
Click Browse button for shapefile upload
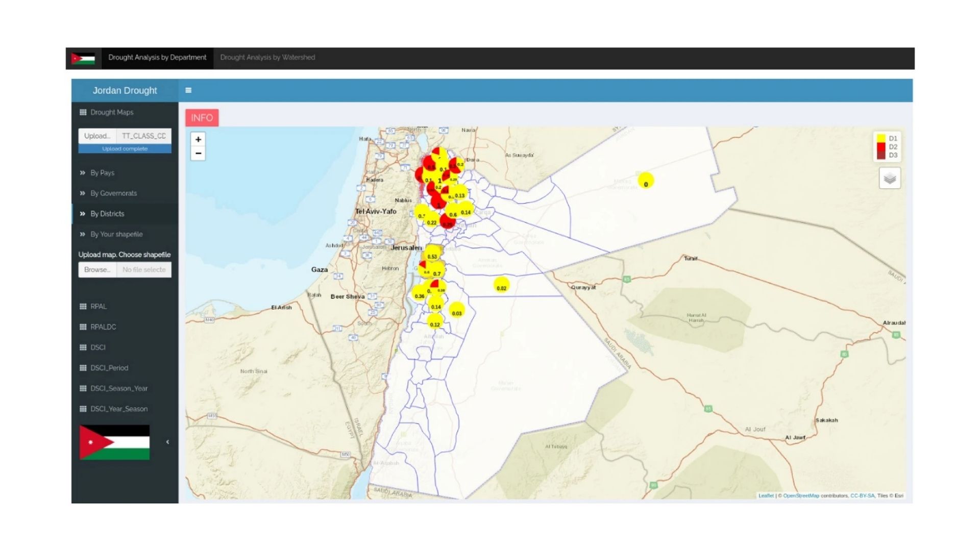[97, 270]
